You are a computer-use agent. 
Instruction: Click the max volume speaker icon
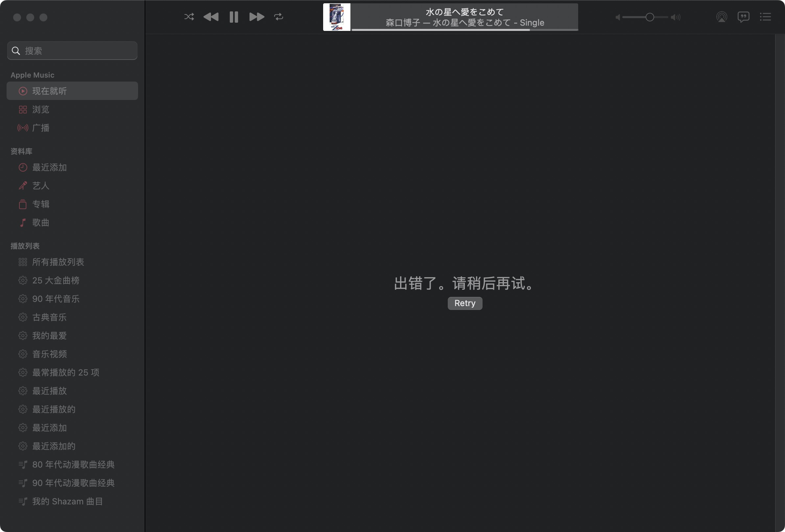(676, 17)
